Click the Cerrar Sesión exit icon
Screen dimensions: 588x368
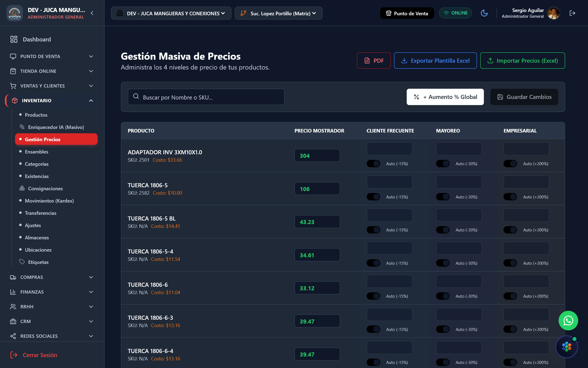(14, 355)
